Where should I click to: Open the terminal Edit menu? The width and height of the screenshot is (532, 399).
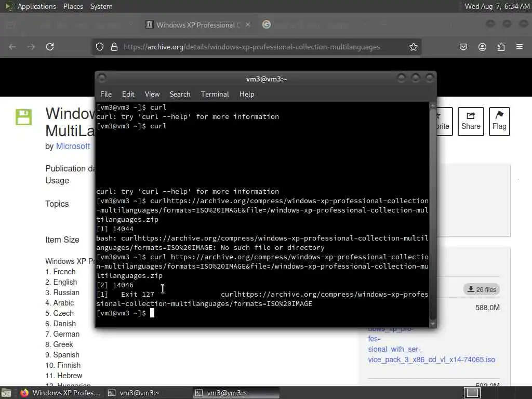click(128, 95)
